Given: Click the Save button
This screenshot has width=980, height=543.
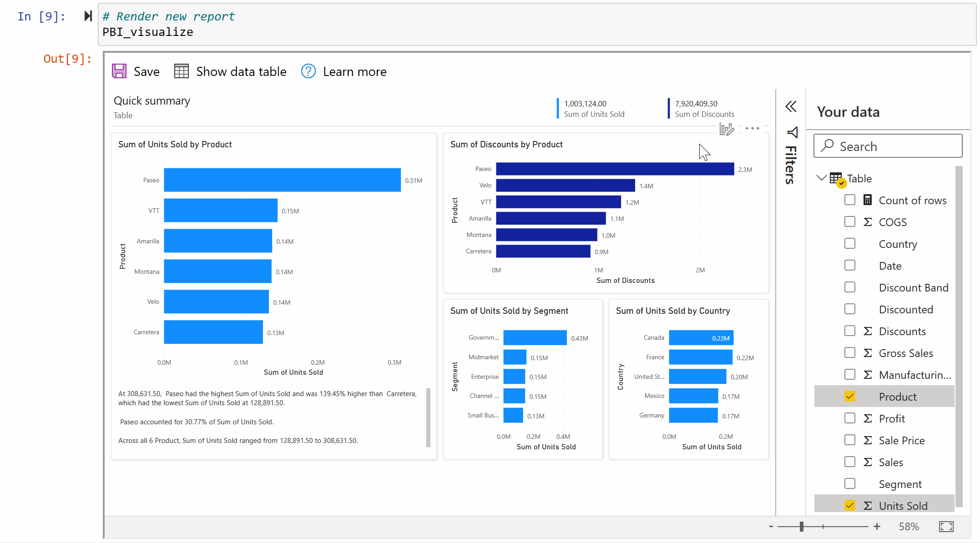Looking at the screenshot, I should tap(136, 71).
